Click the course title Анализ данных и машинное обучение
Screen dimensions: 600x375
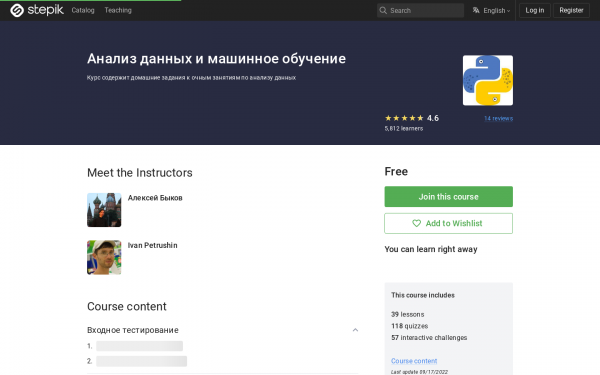pyautogui.click(x=216, y=59)
